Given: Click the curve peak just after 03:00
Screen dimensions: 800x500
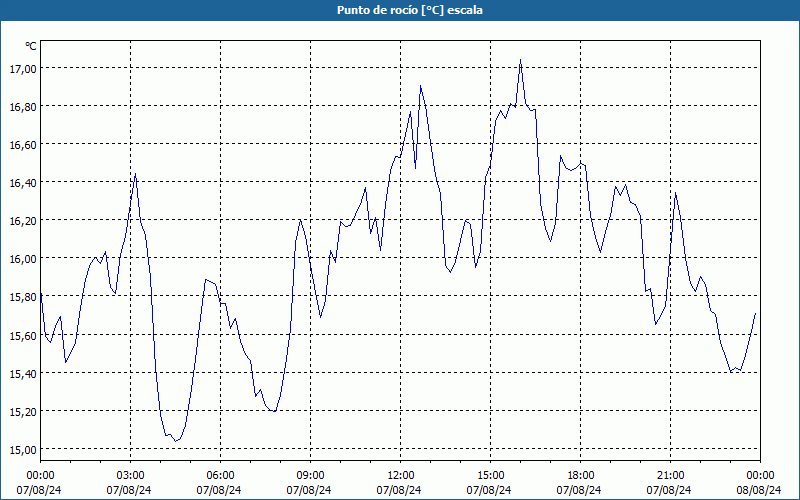Looking at the screenshot, I should [135, 174].
